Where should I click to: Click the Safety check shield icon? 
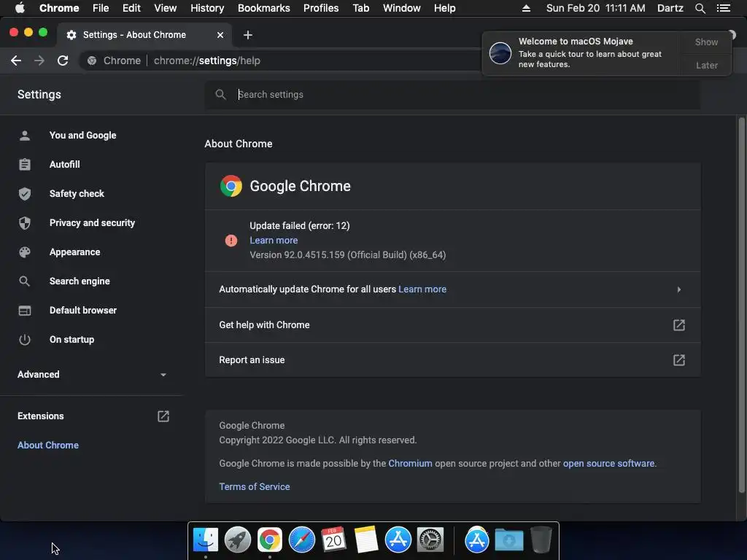coord(25,194)
